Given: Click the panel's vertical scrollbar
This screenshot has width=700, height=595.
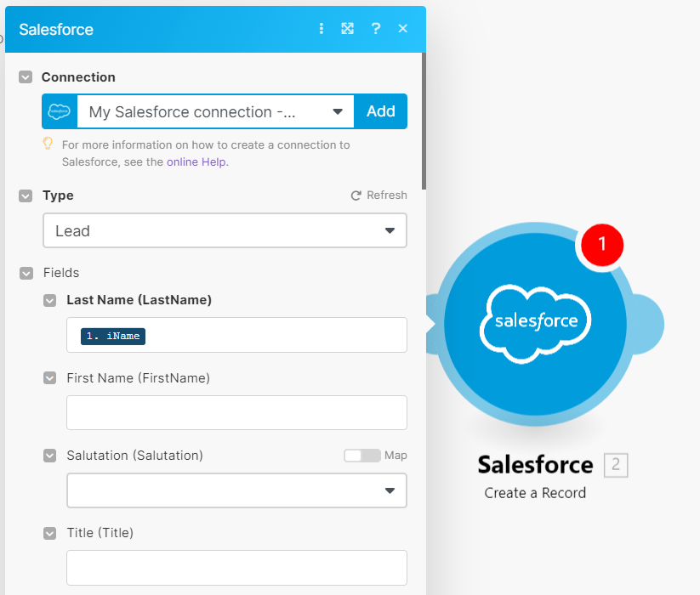Looking at the screenshot, I should click(x=424, y=122).
